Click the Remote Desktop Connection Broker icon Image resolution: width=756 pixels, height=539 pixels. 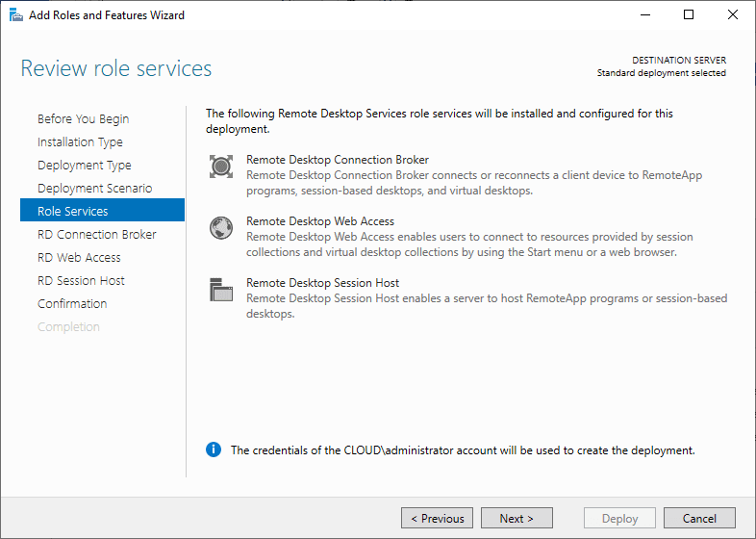tap(221, 167)
